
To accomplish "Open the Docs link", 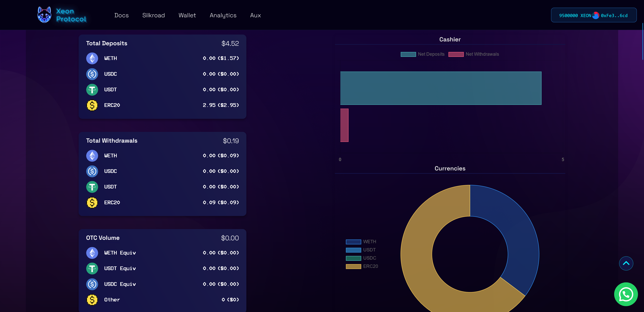I will tap(121, 15).
